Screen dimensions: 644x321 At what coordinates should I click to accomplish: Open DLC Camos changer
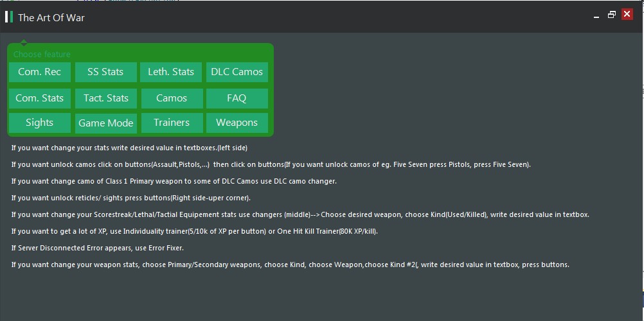237,72
